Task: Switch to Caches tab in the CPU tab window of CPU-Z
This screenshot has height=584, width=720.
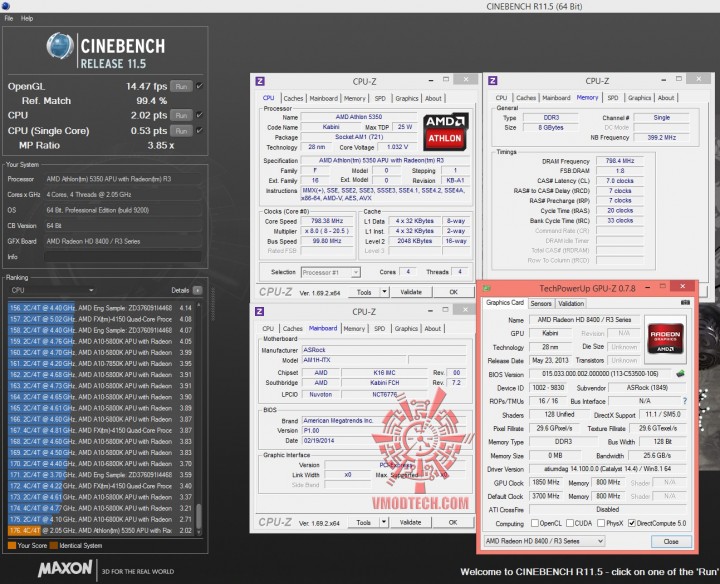Action: point(293,98)
